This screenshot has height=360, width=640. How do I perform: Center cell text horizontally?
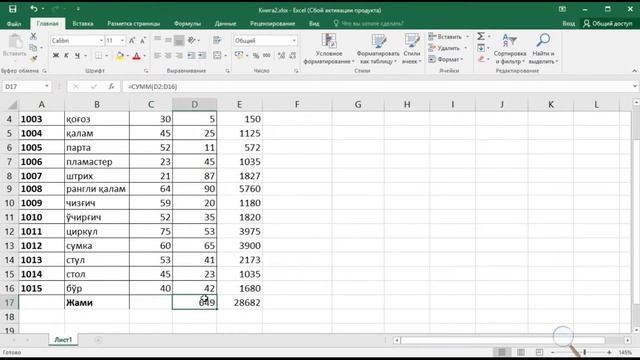(x=168, y=55)
